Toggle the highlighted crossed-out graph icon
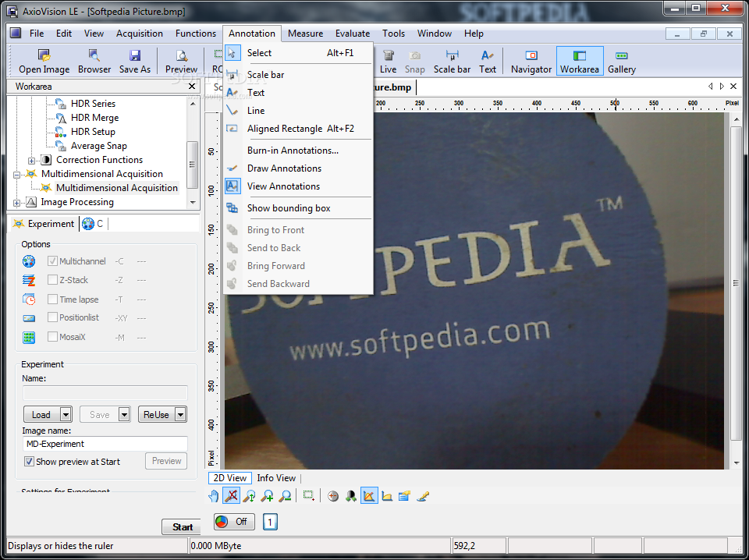749x560 pixels. [369, 496]
